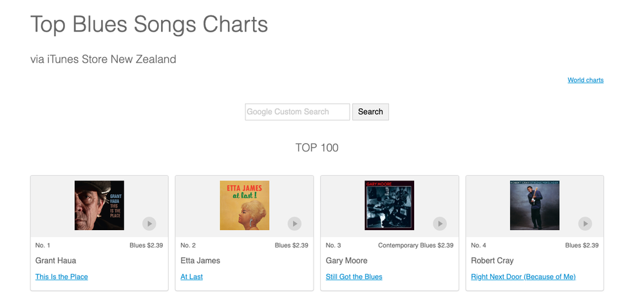Image resolution: width=644 pixels, height=301 pixels.
Task: Click the TOP 100 heading
Action: pos(317,148)
